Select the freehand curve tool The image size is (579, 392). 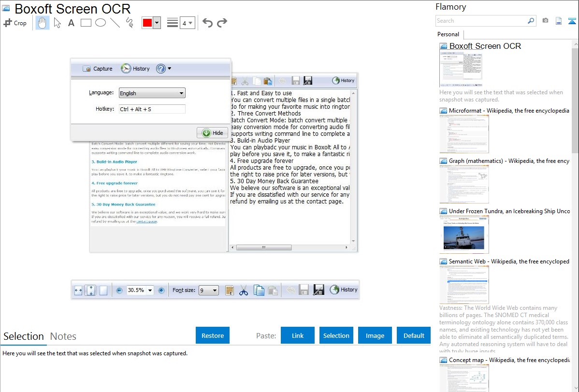click(x=130, y=23)
